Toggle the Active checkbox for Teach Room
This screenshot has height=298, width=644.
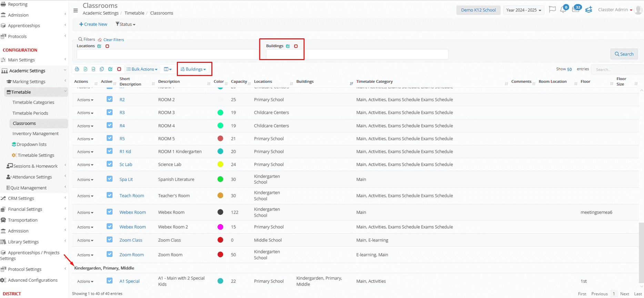tap(110, 195)
